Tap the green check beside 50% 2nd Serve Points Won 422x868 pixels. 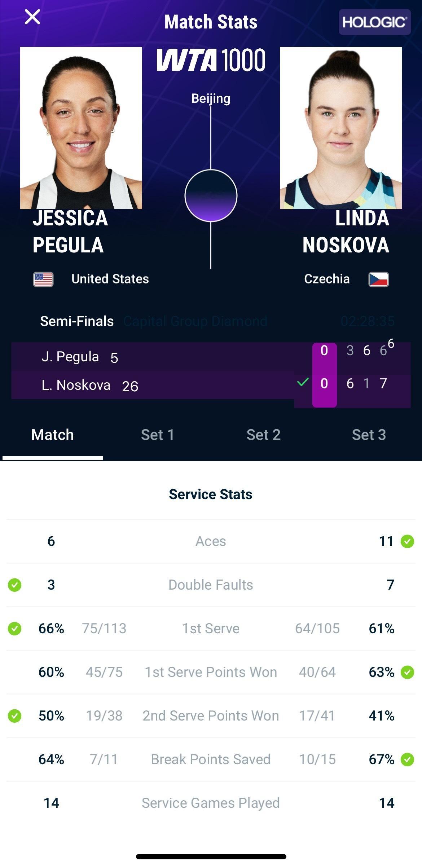click(15, 716)
